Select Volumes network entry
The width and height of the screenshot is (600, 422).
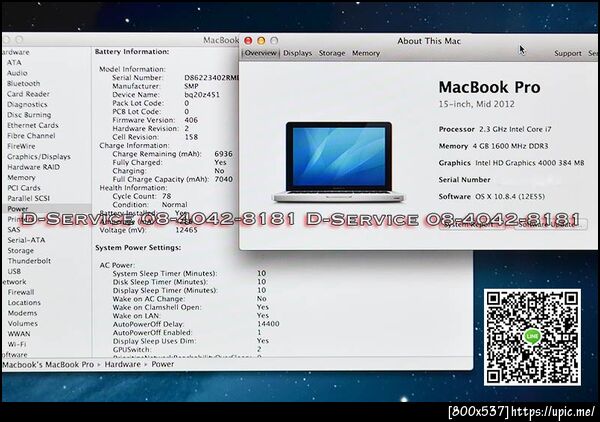tap(23, 323)
